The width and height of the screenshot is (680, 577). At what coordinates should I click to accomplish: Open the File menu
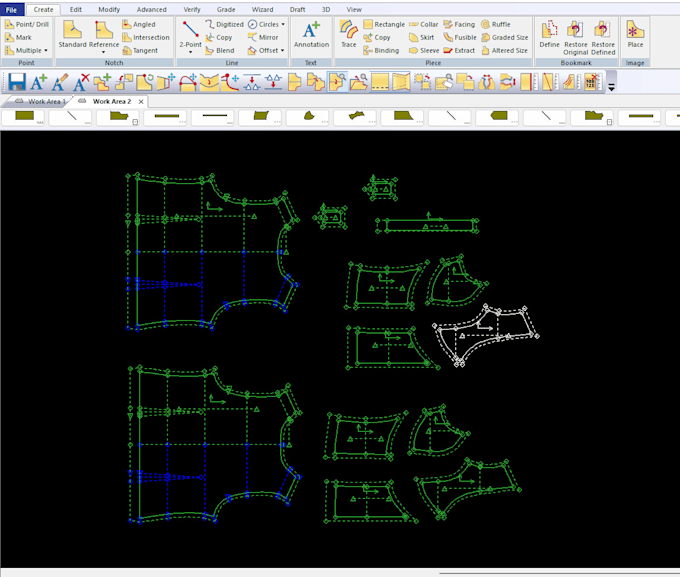tap(12, 10)
